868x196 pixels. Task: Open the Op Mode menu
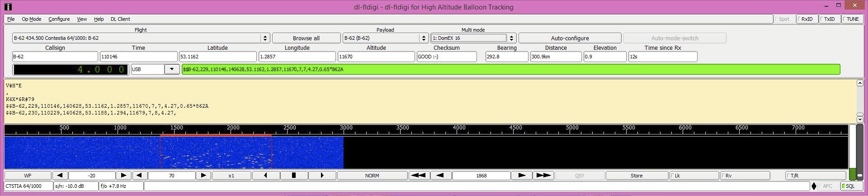tap(32, 19)
